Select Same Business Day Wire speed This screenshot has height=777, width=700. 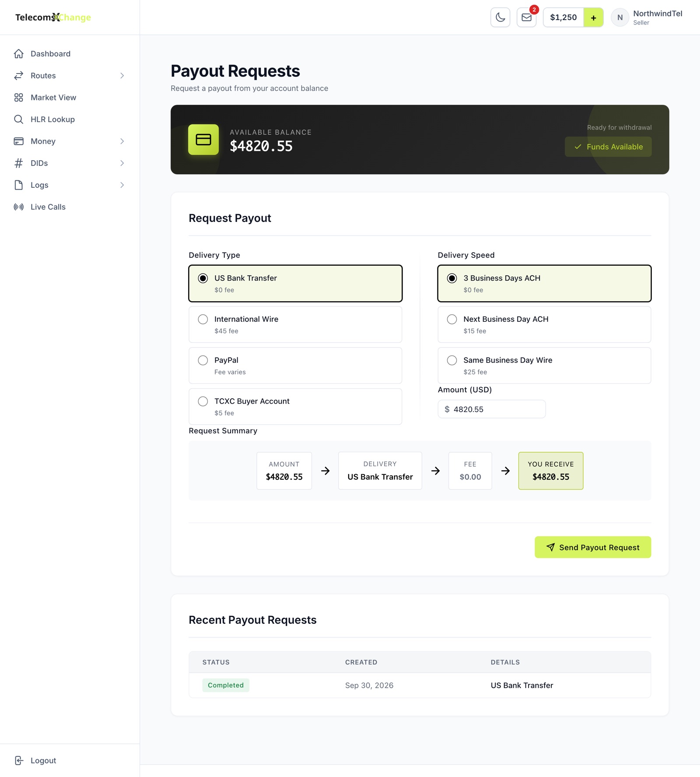coord(544,366)
